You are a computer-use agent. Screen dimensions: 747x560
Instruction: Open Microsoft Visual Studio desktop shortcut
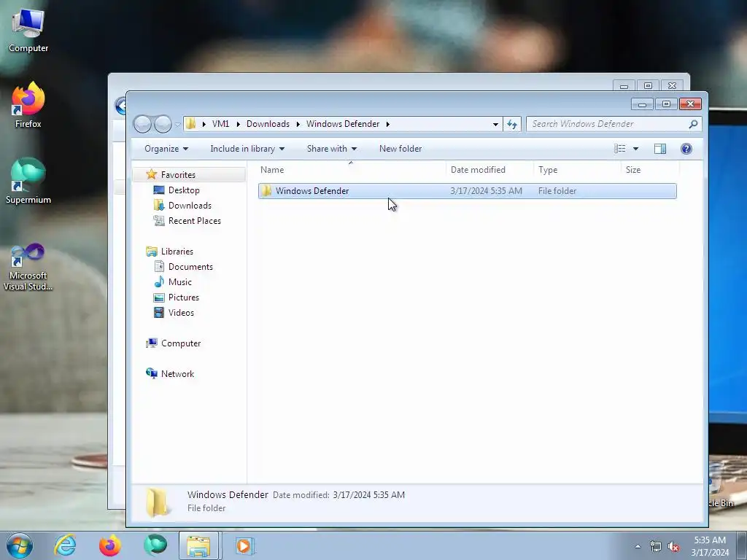[28, 267]
